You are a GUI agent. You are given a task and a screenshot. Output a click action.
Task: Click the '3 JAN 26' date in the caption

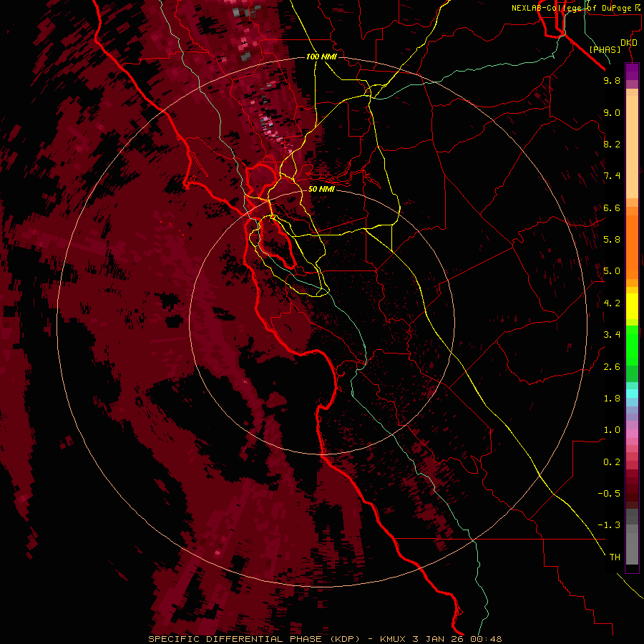tap(439, 639)
